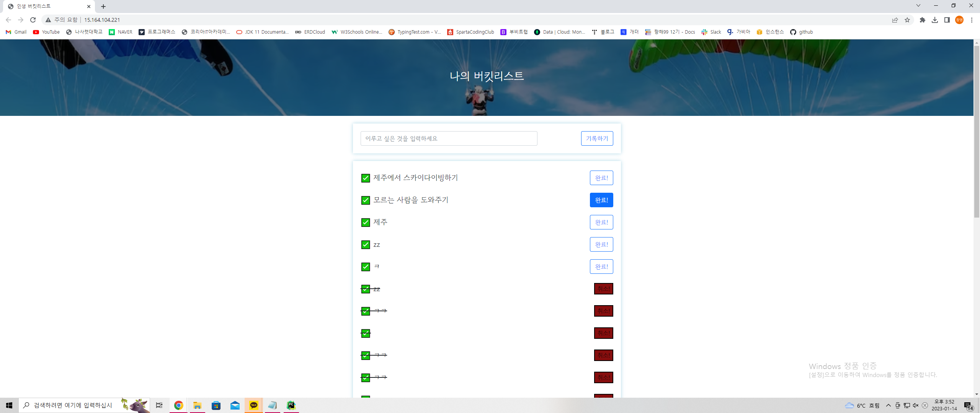This screenshot has width=980, height=413.
Task: Open PyCharm from the taskbar
Action: click(x=291, y=405)
